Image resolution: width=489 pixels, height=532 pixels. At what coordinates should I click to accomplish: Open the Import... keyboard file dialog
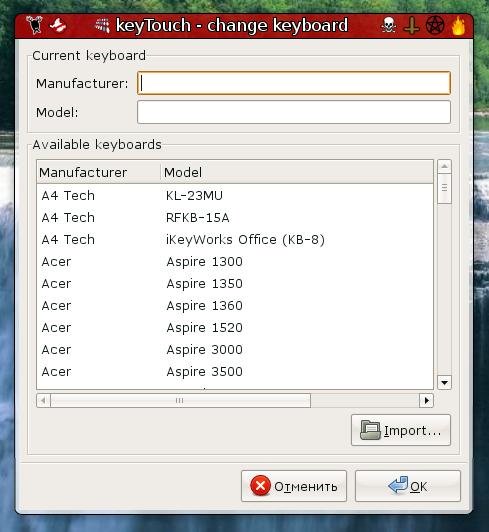coord(401,430)
